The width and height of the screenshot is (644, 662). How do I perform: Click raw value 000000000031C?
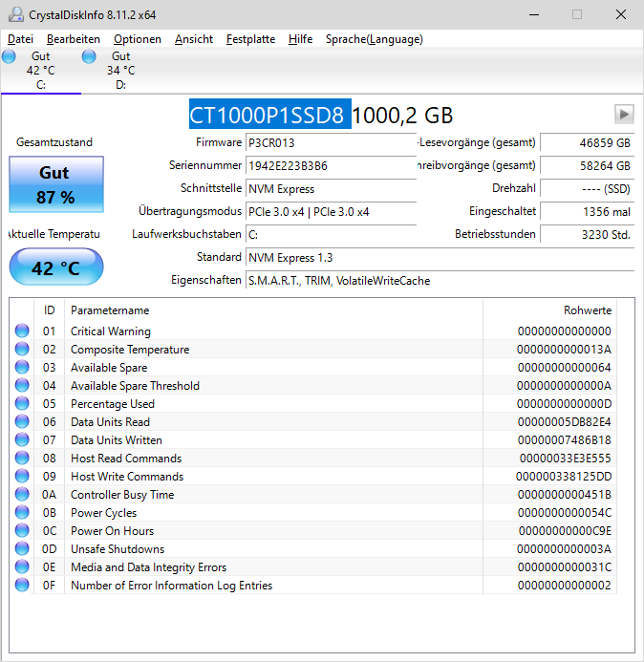point(565,567)
